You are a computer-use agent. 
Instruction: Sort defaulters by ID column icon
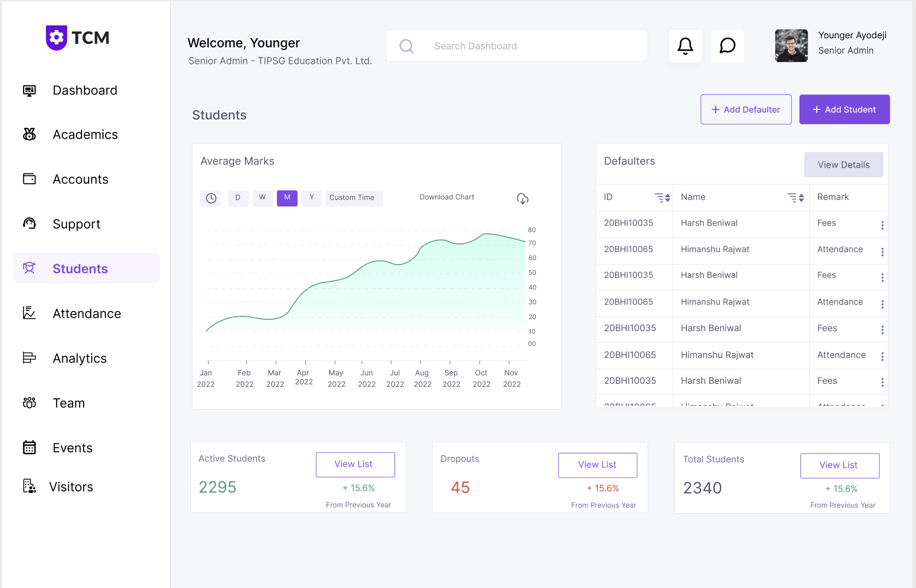[662, 198]
